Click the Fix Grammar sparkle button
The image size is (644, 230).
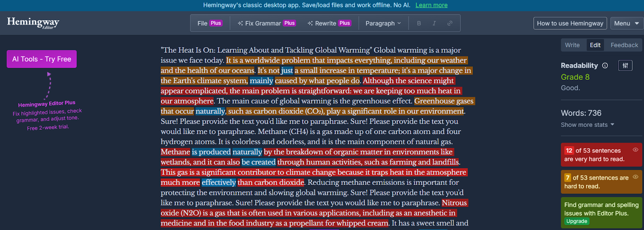[266, 23]
